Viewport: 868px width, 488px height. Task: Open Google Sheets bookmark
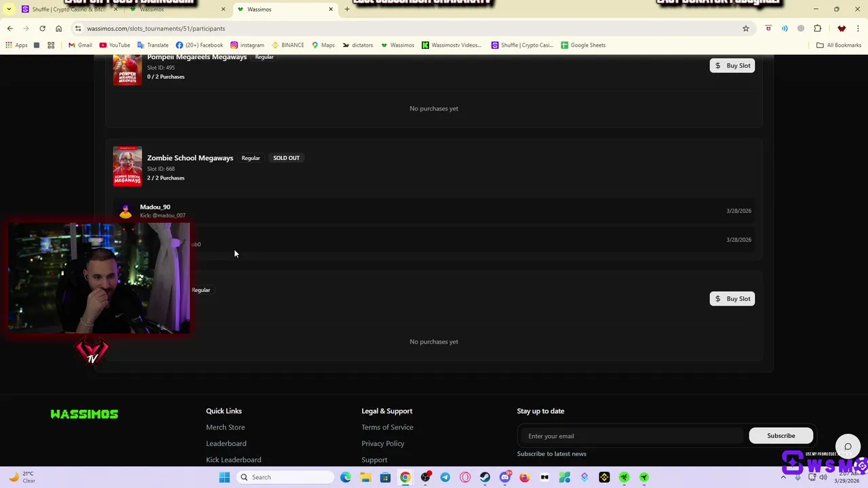coord(583,45)
